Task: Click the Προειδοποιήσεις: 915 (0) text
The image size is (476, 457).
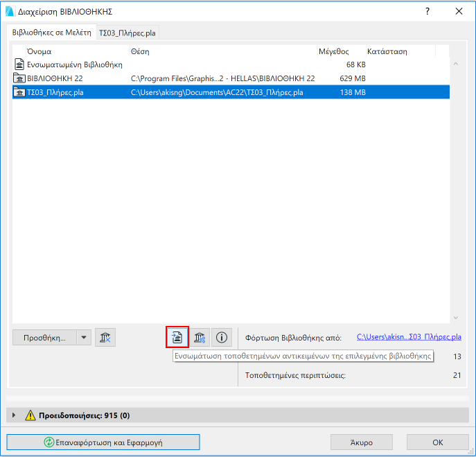Action: coord(84,415)
